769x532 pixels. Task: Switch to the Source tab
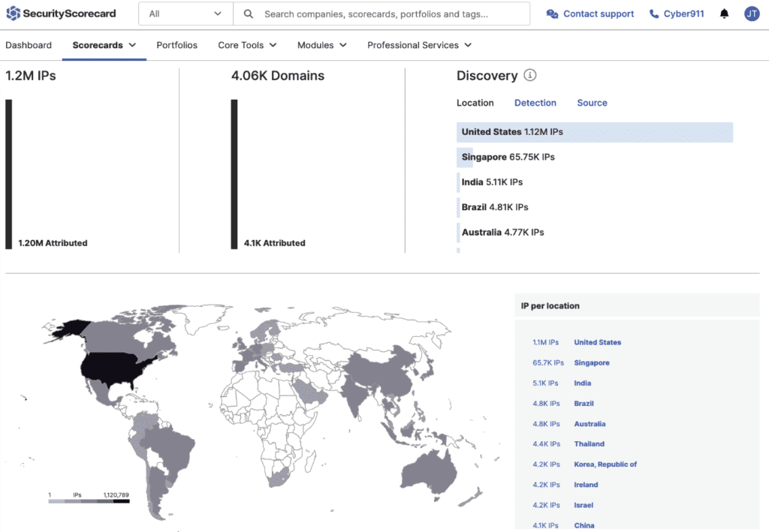click(592, 102)
